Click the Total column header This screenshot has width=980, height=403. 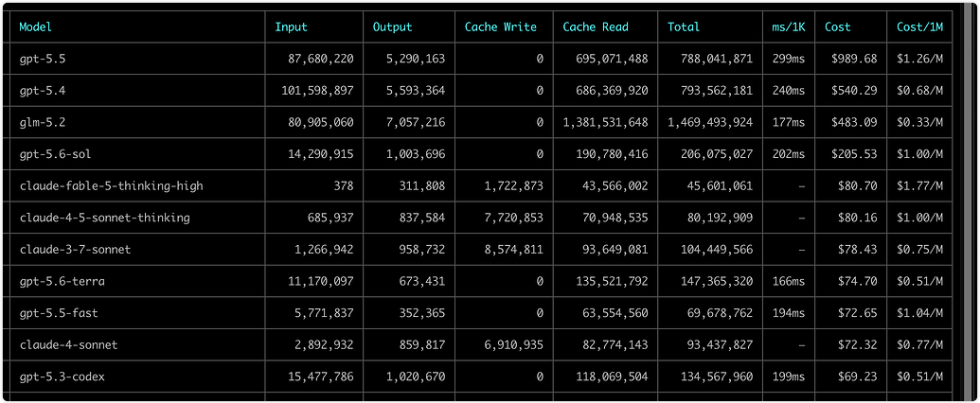683,26
